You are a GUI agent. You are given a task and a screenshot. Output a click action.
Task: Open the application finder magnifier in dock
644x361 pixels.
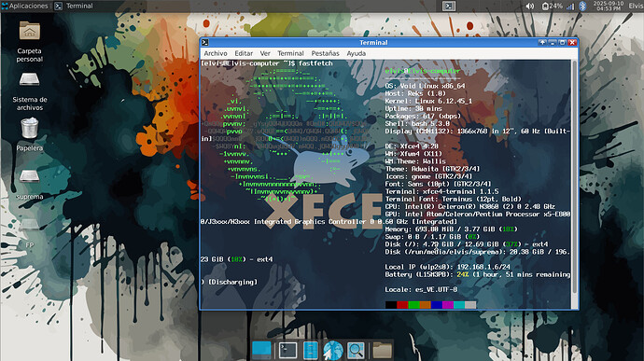356,351
